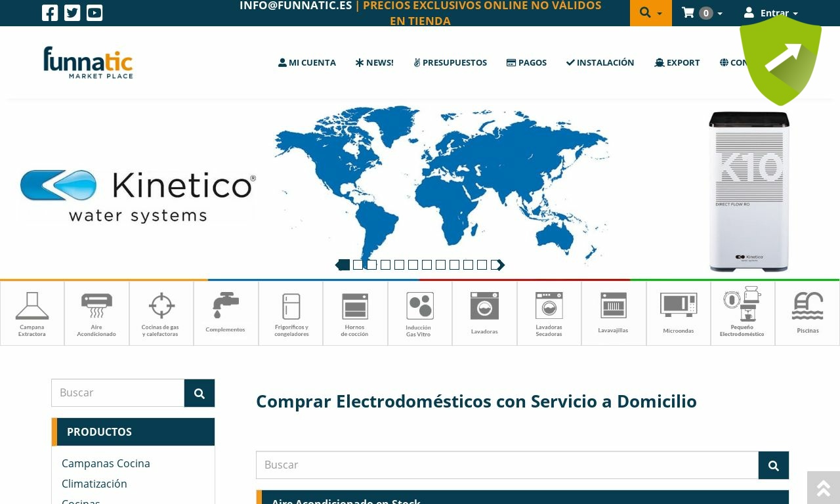Open the Cocinas de gas y calefactoras category
840x504 pixels.
(161, 314)
